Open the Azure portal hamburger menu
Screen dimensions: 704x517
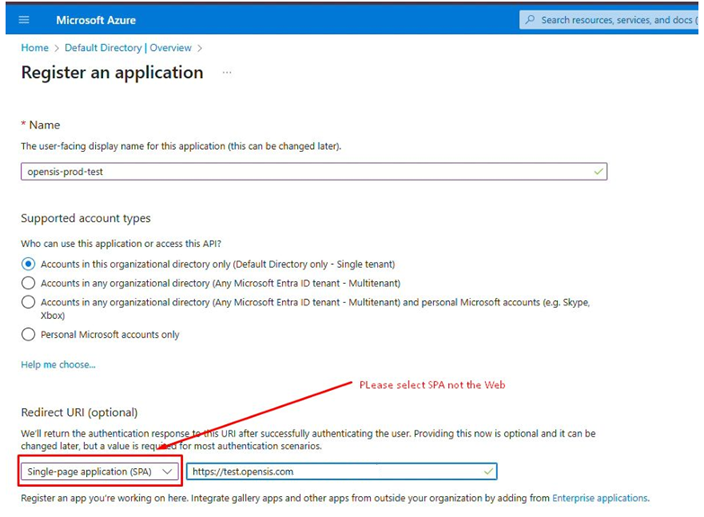[x=24, y=20]
